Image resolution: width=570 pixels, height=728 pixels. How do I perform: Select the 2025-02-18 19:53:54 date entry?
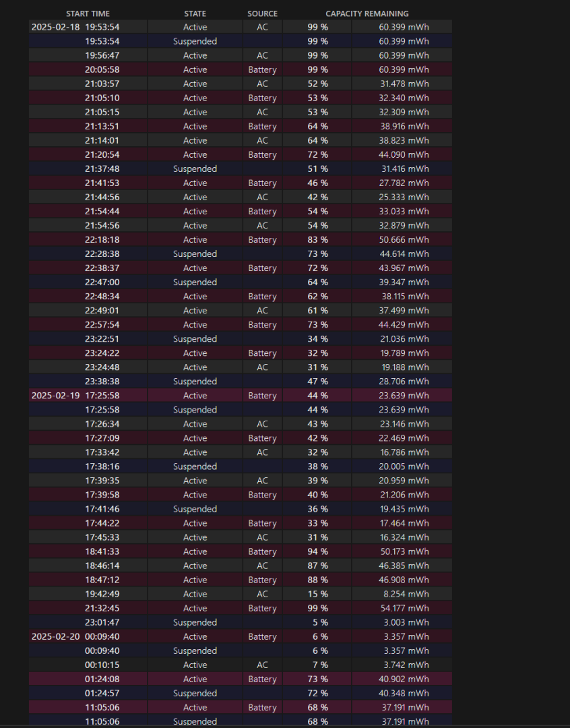click(x=75, y=27)
